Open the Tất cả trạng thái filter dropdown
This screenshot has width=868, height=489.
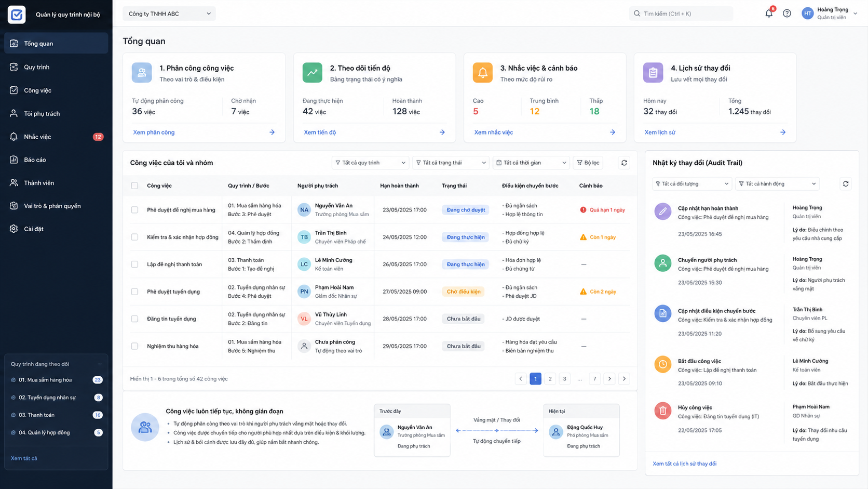pyautogui.click(x=451, y=163)
